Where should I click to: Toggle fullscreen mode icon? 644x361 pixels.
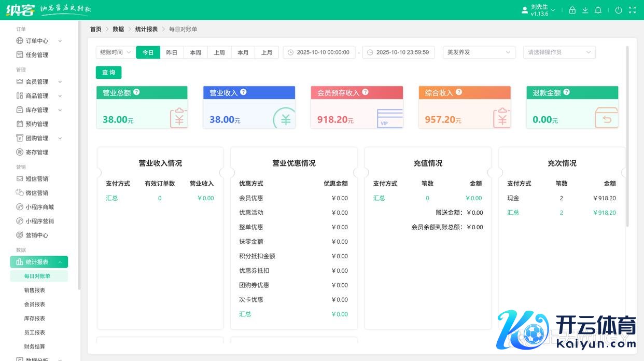[x=632, y=10]
